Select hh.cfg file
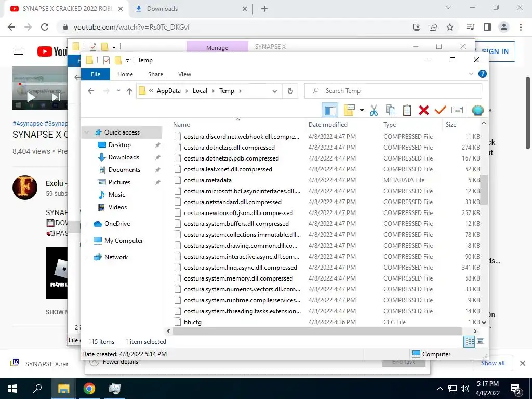The width and height of the screenshot is (532, 399). (192, 322)
